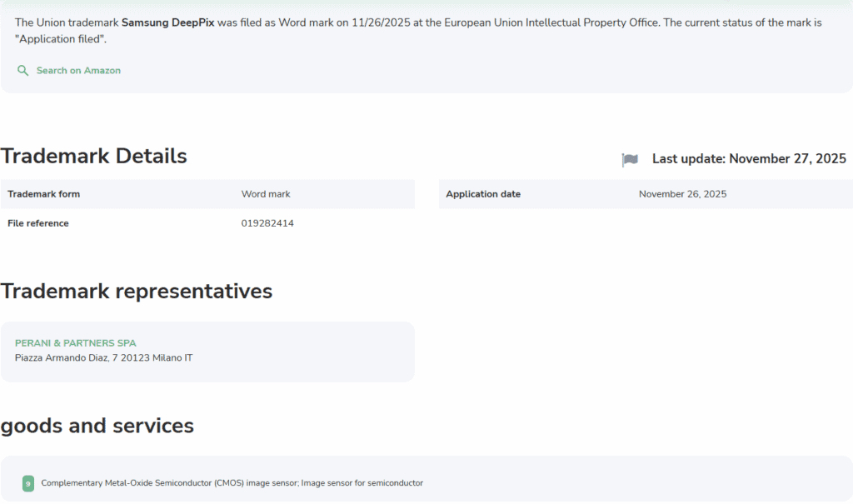Image resolution: width=853 pixels, height=504 pixels.
Task: Click the Last update date text
Action: tap(748, 158)
